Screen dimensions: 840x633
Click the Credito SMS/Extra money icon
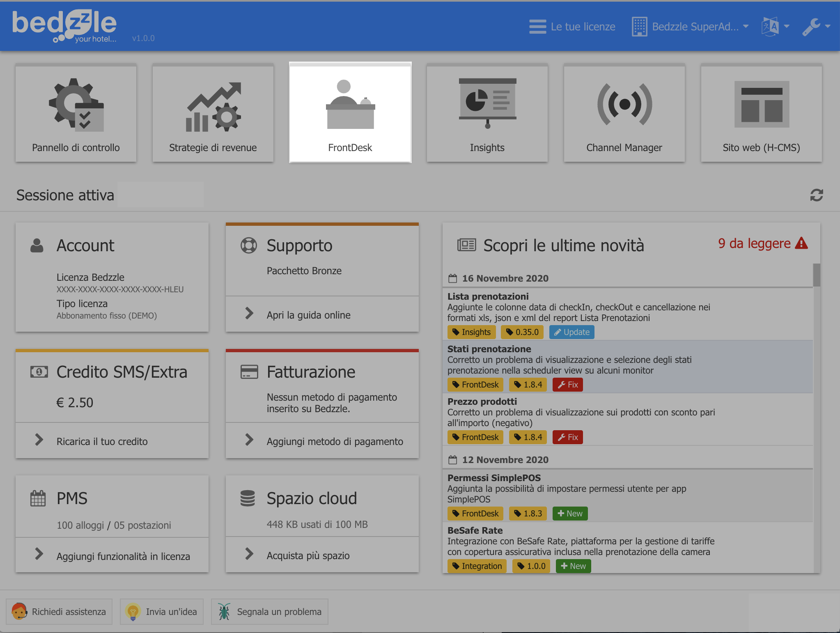click(39, 372)
